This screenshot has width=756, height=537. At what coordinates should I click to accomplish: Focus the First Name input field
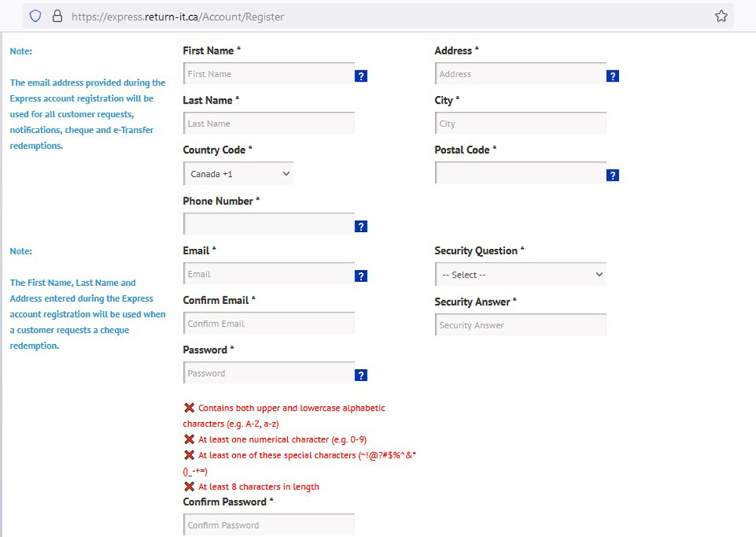(269, 74)
